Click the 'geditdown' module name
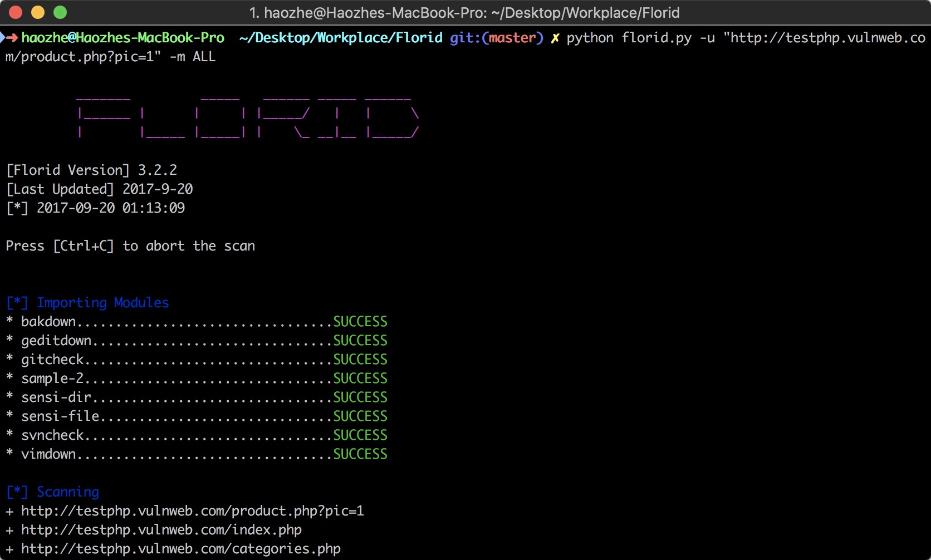Image resolution: width=931 pixels, height=560 pixels. coord(56,341)
